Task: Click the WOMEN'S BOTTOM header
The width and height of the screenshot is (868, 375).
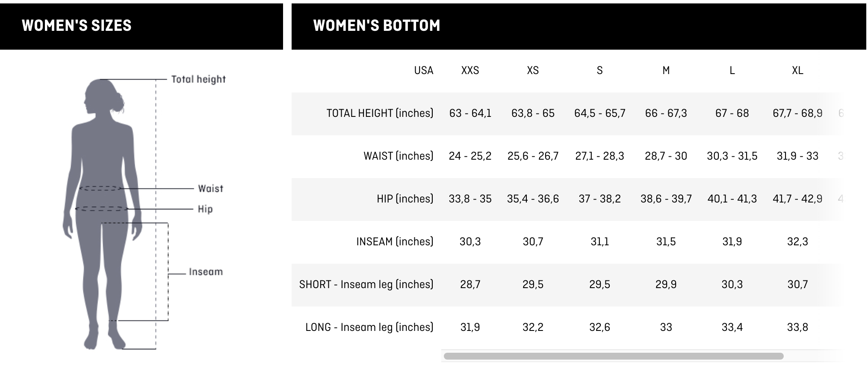Action: click(377, 26)
